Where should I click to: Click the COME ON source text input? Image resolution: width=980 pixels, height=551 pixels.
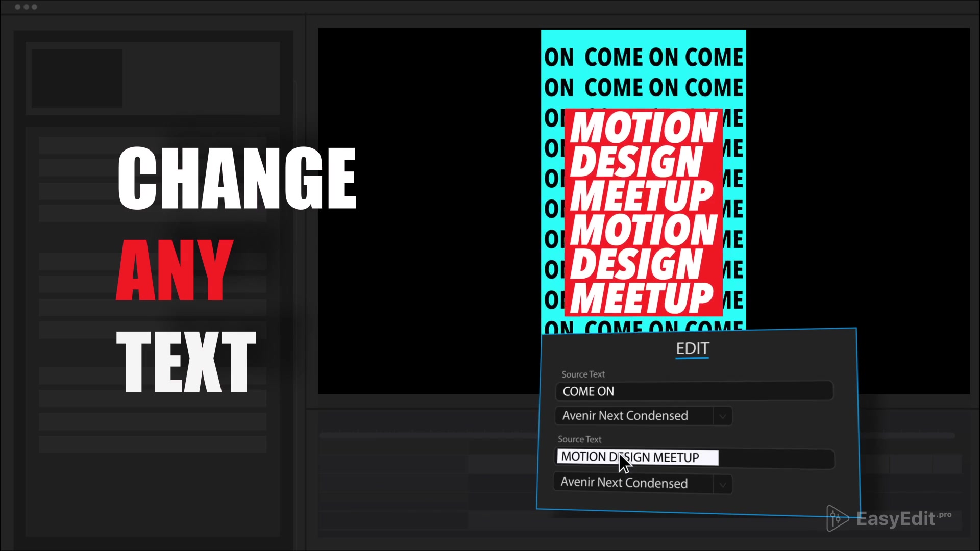click(695, 391)
